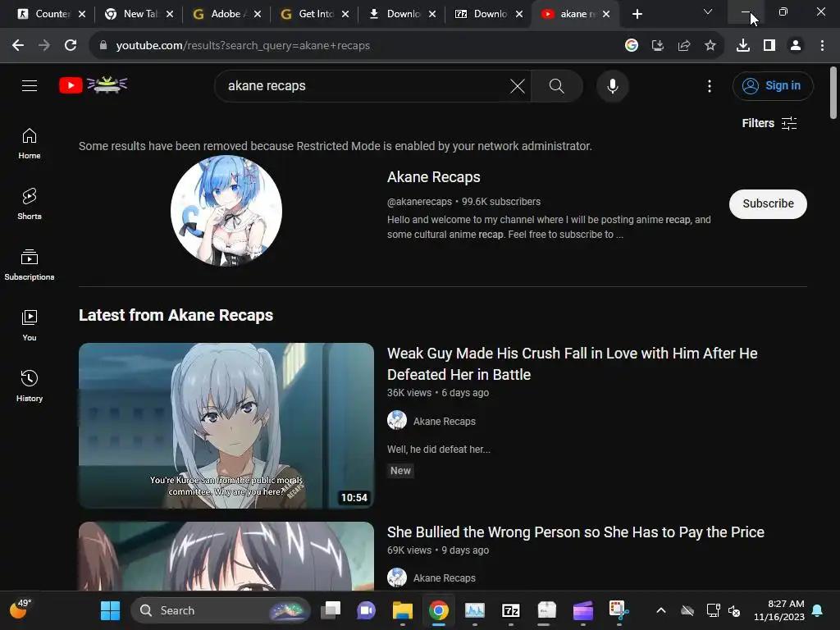Share this page icon in address bar
Screen dimensions: 840x630
(684, 46)
